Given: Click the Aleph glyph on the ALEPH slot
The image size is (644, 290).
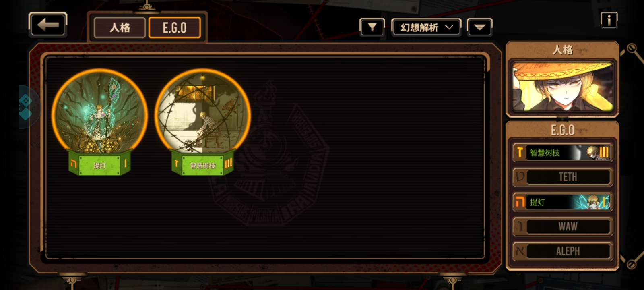Looking at the screenshot, I should [520, 251].
